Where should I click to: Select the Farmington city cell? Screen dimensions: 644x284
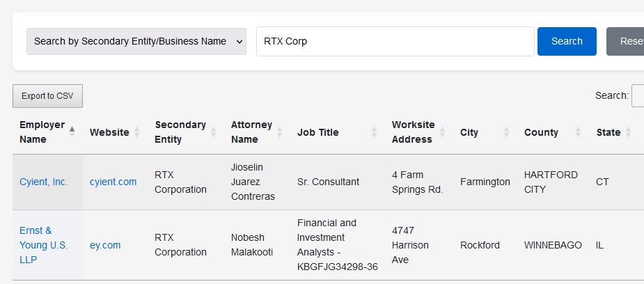click(x=485, y=182)
